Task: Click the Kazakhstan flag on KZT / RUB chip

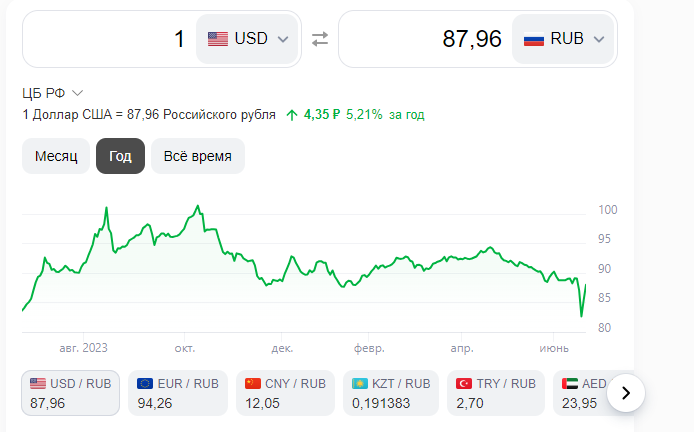Action: point(357,383)
